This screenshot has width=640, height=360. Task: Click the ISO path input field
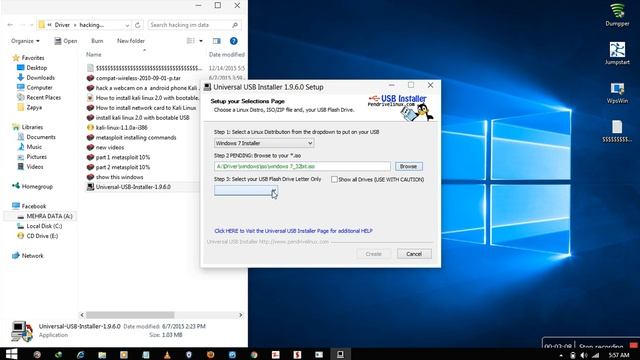tap(302, 167)
